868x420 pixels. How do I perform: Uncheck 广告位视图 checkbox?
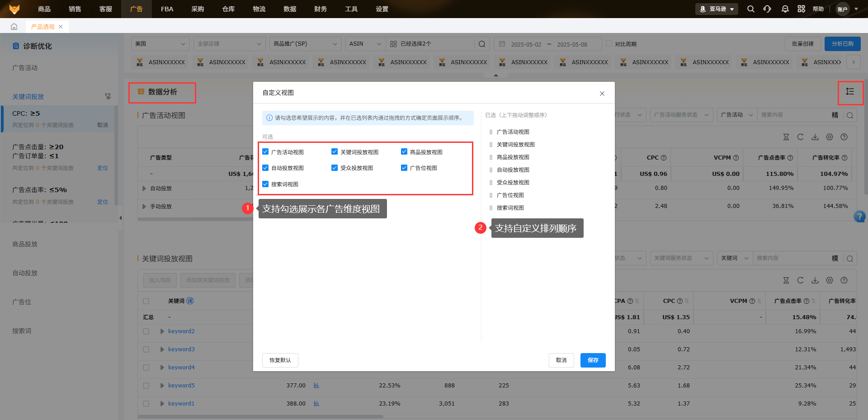[x=404, y=168]
